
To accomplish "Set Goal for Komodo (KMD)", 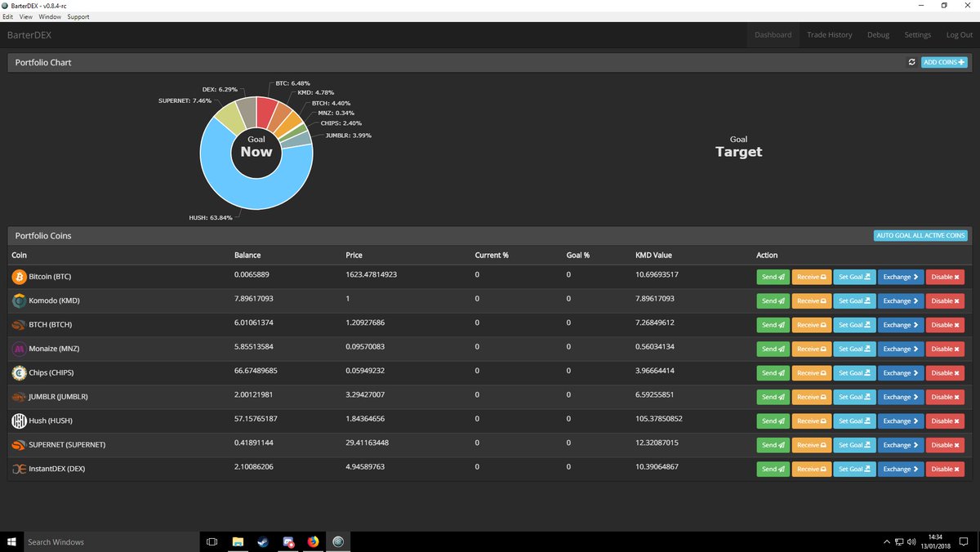I will tap(854, 300).
